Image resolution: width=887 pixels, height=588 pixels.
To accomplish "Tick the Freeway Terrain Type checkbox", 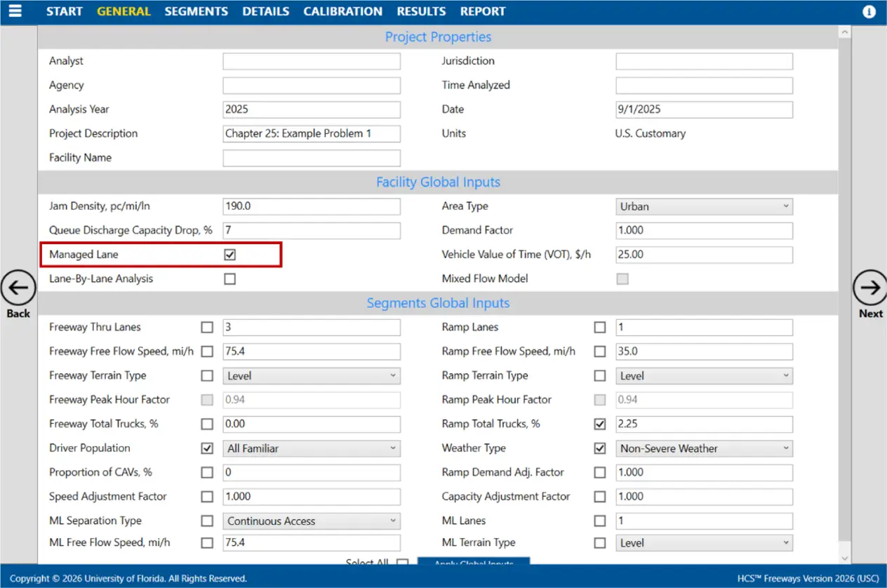I will point(207,375).
